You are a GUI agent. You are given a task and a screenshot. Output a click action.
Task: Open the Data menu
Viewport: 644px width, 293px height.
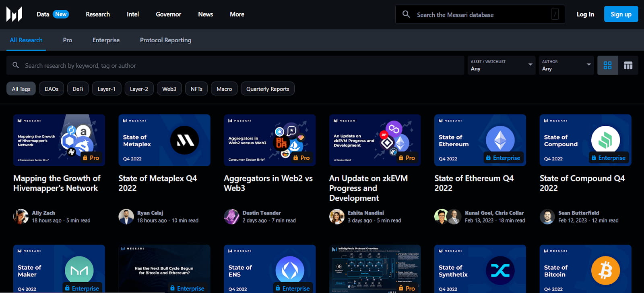(43, 15)
